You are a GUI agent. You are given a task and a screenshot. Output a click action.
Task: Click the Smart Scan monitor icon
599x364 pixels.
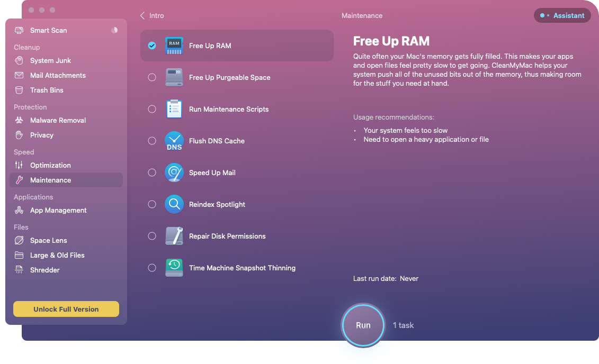pos(19,30)
